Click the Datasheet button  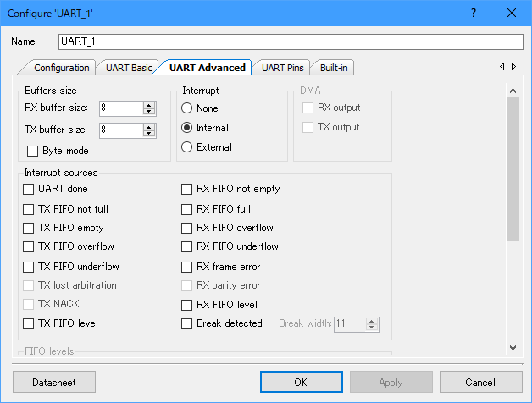(x=54, y=382)
